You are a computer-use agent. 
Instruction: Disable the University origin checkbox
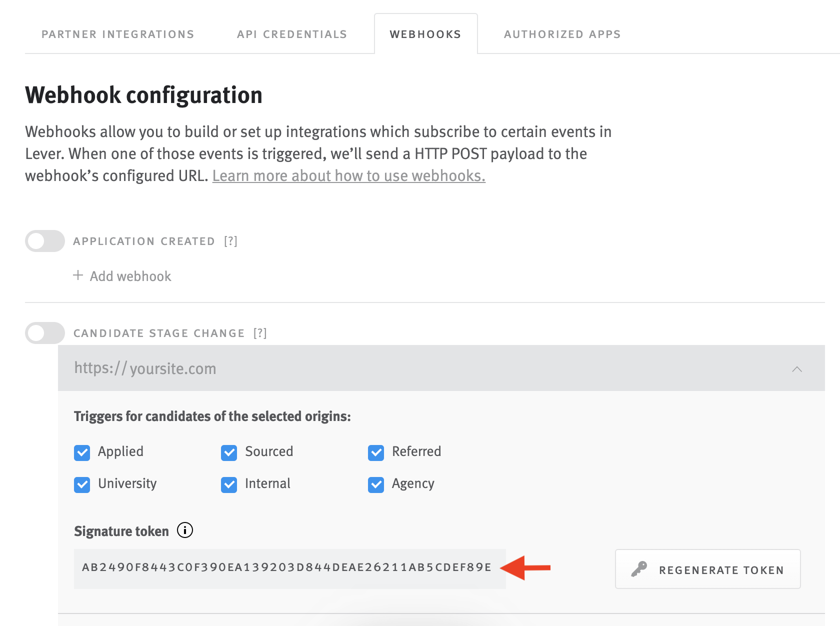tap(82, 484)
